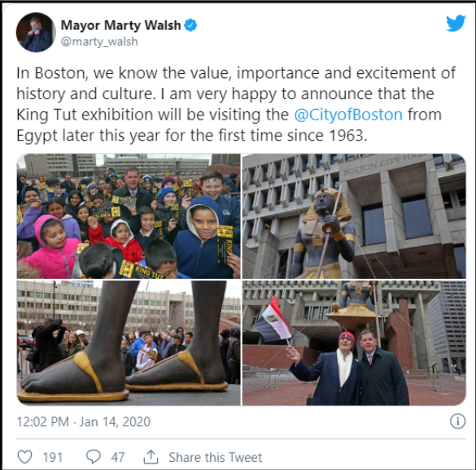Screen dimensions: 476x470
Task: Like the tweet with the heart icon
Action: pos(25,457)
